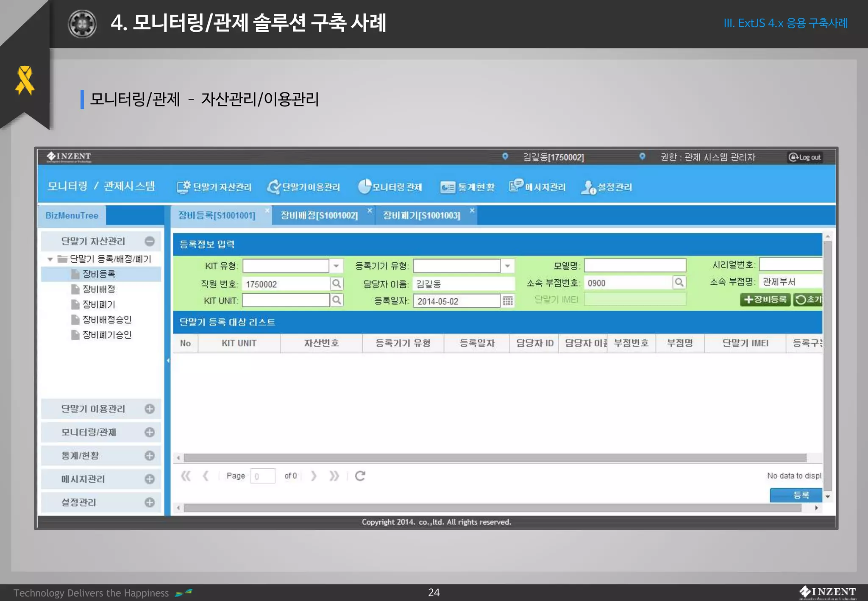Sort by 담당자 ID column header
The width and height of the screenshot is (868, 601).
click(x=534, y=343)
